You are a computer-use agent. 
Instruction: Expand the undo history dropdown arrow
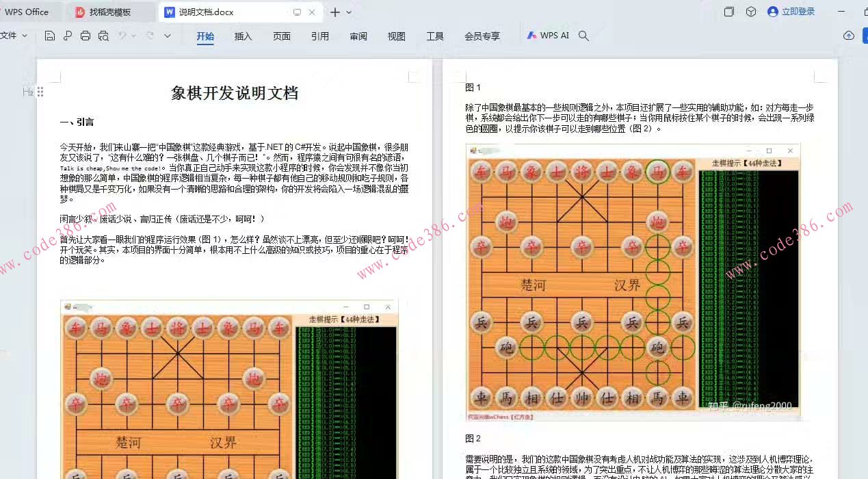(x=134, y=36)
